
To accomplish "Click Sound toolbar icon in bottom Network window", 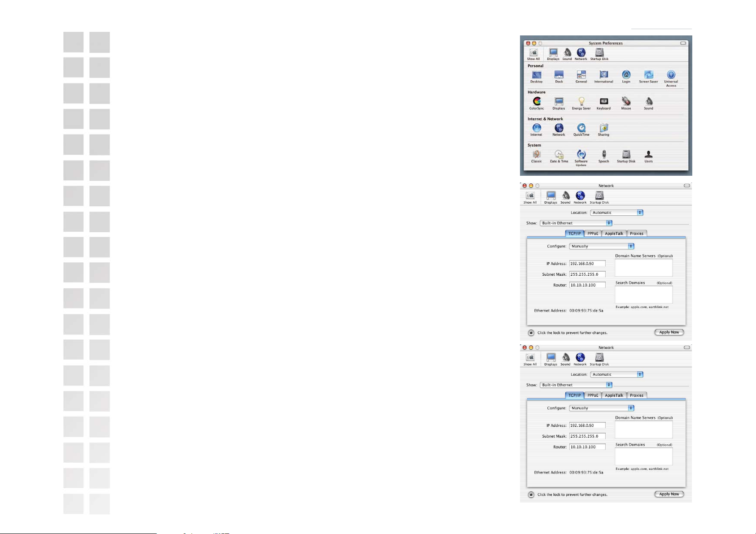I will click(566, 360).
